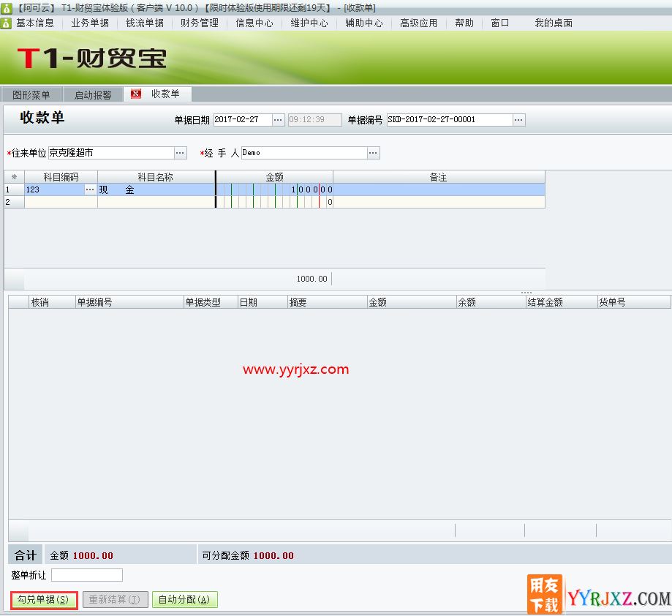The height and width of the screenshot is (616, 672).
Task: Open date picker next to 单据日期 field
Action: (x=278, y=120)
